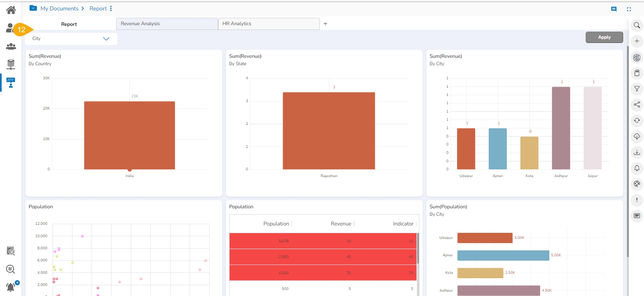
Task: Click the Home icon in sidebar
Action: pos(11,10)
